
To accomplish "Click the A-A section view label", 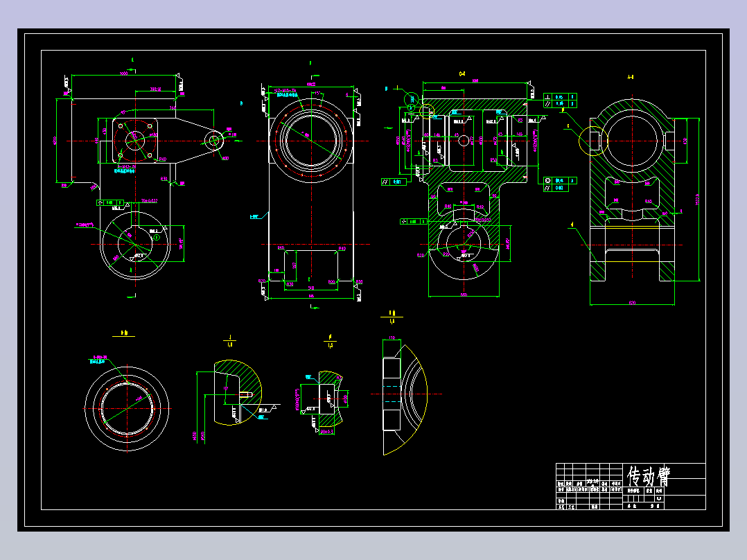I will 631,77.
